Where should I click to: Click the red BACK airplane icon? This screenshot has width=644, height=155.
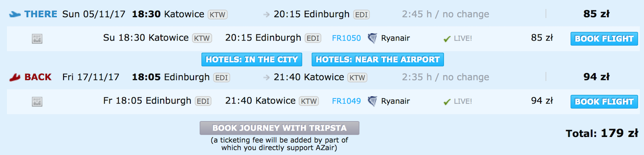coord(15,77)
